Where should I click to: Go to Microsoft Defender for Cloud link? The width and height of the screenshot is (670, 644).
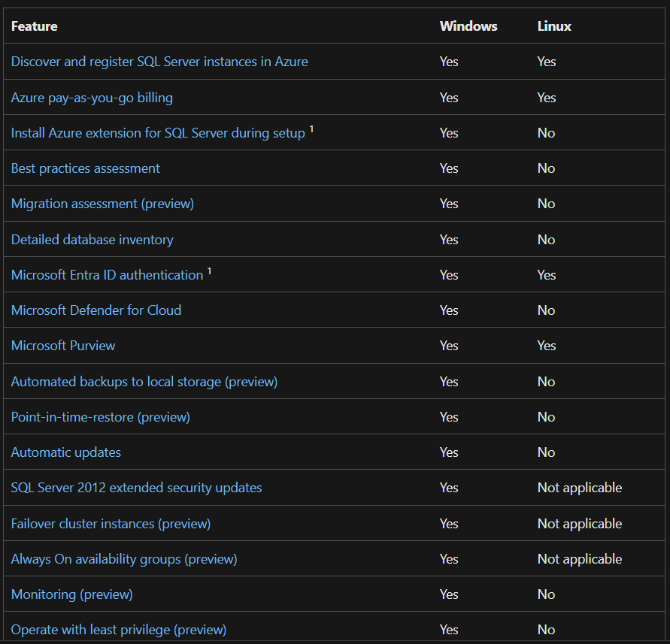pyautogui.click(x=95, y=310)
